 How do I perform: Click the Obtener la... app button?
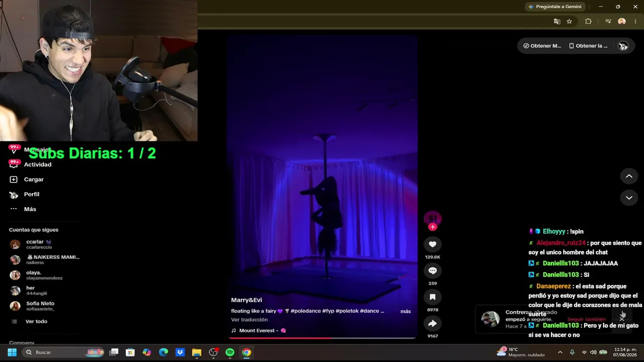tap(588, 46)
